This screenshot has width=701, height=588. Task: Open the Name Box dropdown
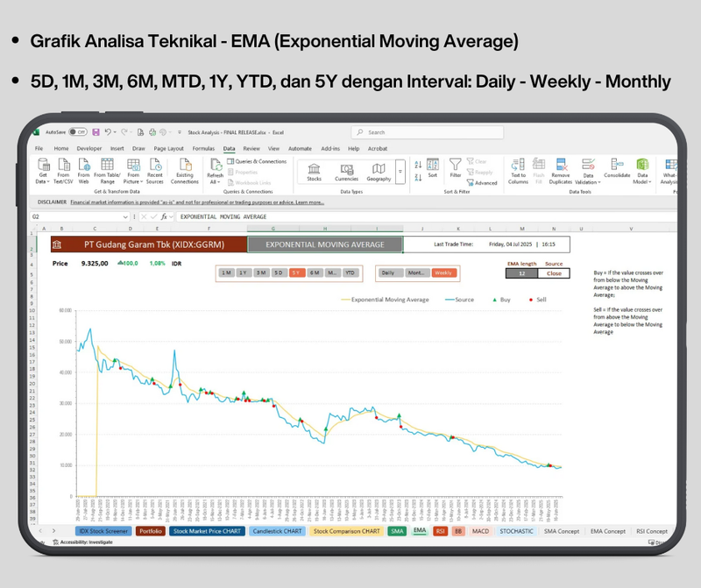pos(125,216)
